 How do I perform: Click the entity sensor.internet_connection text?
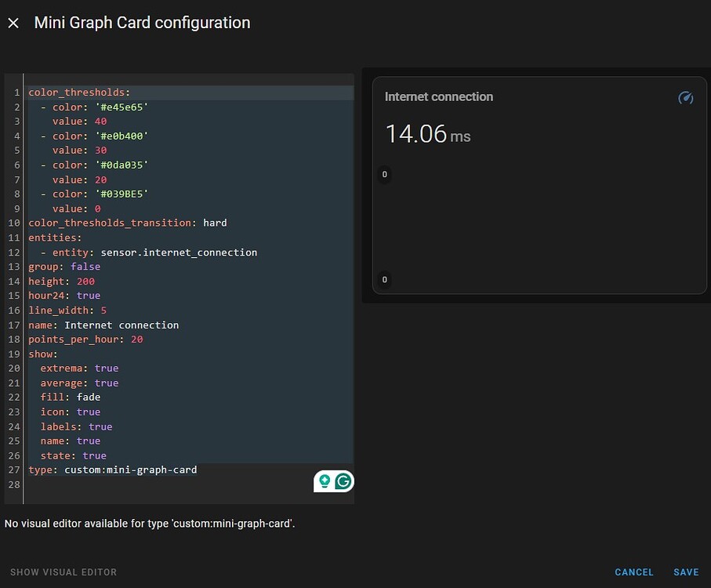191,252
